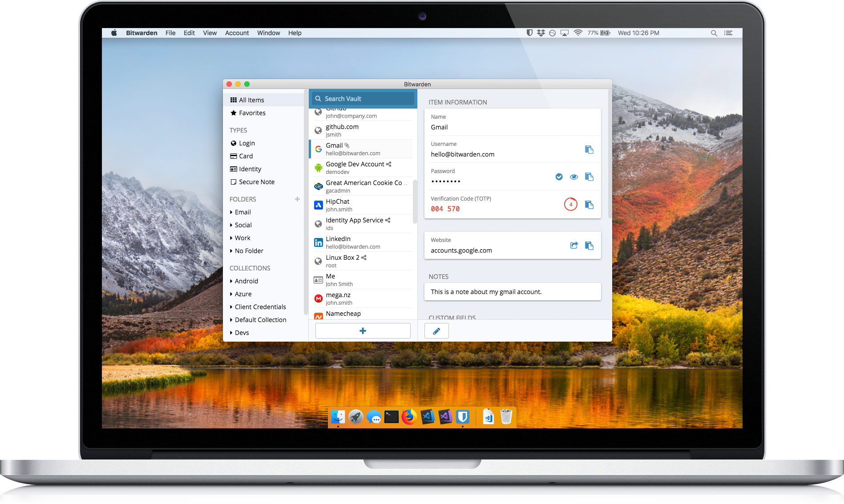Toggle password visibility with eye icon

click(x=574, y=177)
